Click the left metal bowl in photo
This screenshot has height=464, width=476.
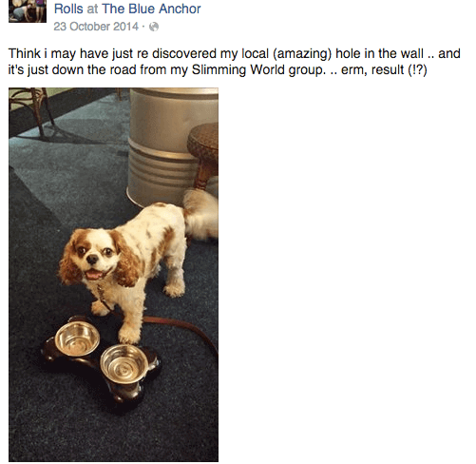[x=77, y=338]
